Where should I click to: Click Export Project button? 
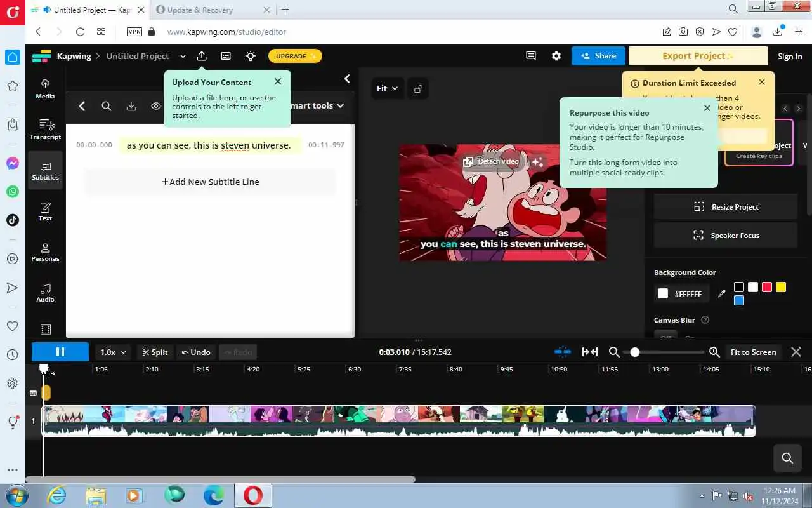pos(698,56)
